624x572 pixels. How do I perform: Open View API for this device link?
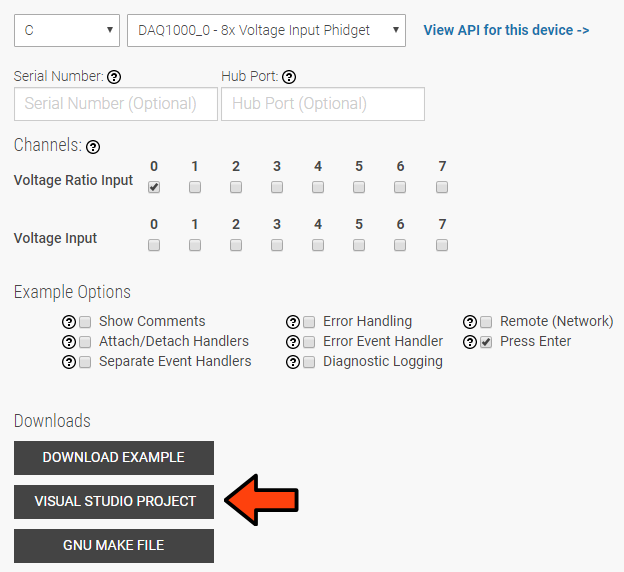coord(506,30)
